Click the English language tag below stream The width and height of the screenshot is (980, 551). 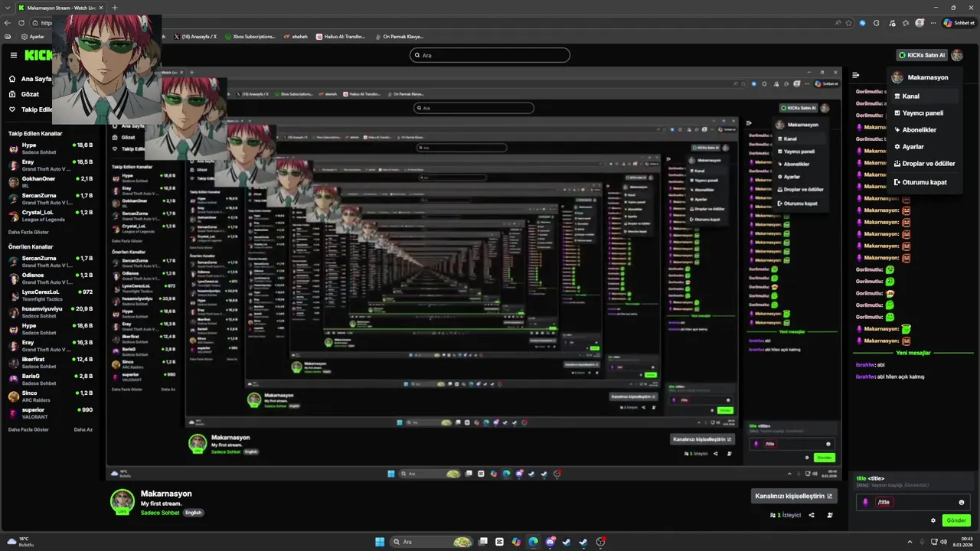193,513
